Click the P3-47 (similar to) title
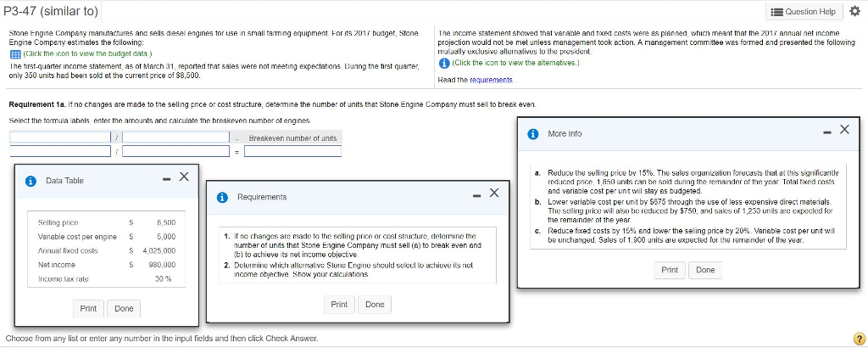This screenshot has height=348, width=868. 51,11
